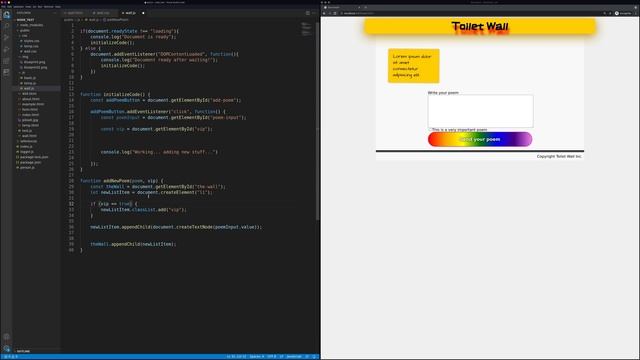The height and width of the screenshot is (360, 640).
Task: Open the Selection menu in the menu bar
Action: point(18,7)
